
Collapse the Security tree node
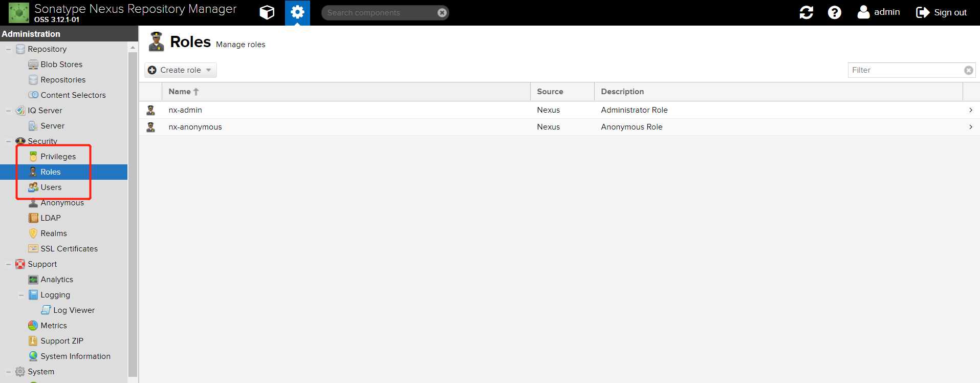[8, 141]
